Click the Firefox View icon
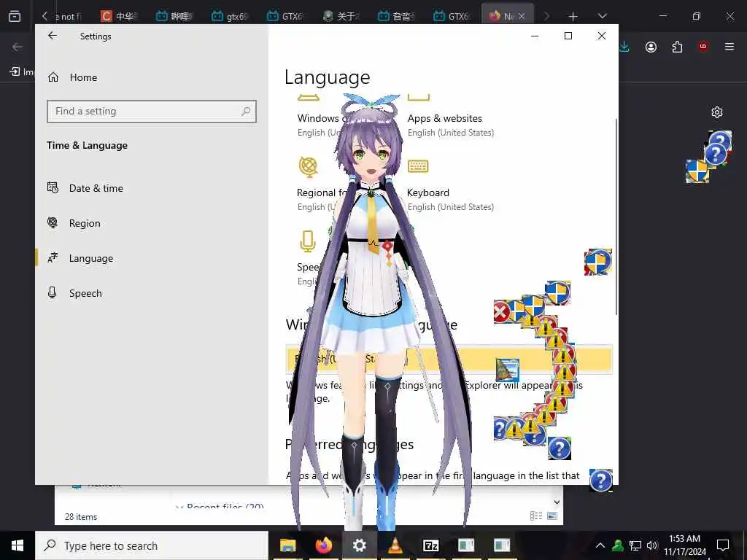The image size is (747, 560). click(15, 17)
